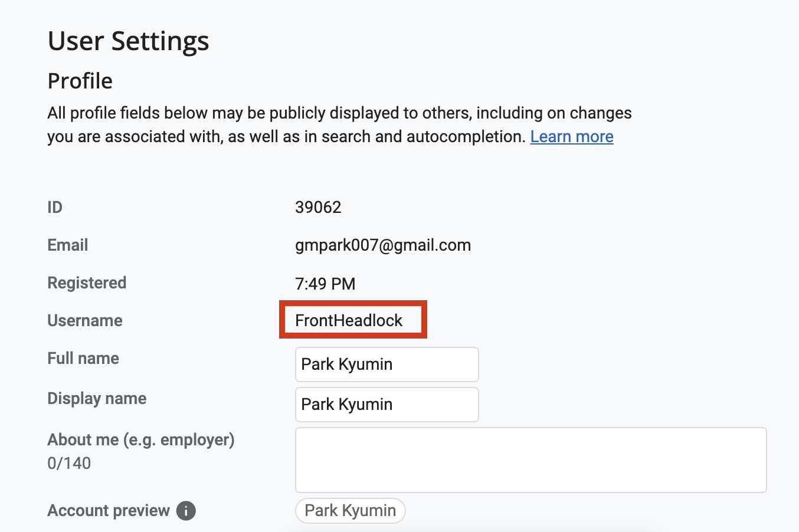The image size is (799, 532).
Task: Click the Registered field label
Action: click(x=87, y=283)
